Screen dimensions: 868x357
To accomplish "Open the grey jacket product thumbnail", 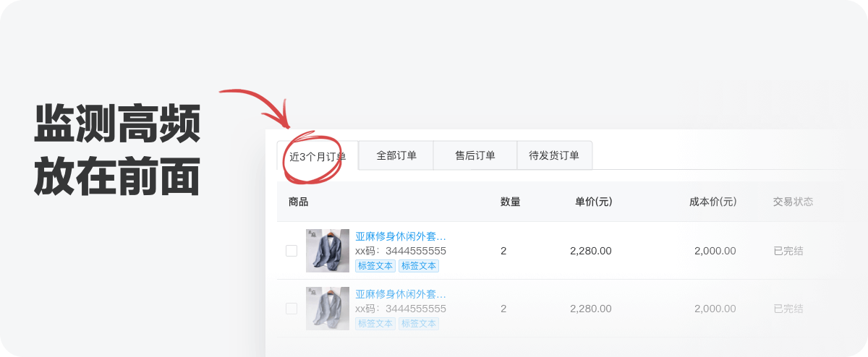I will pyautogui.click(x=328, y=309).
